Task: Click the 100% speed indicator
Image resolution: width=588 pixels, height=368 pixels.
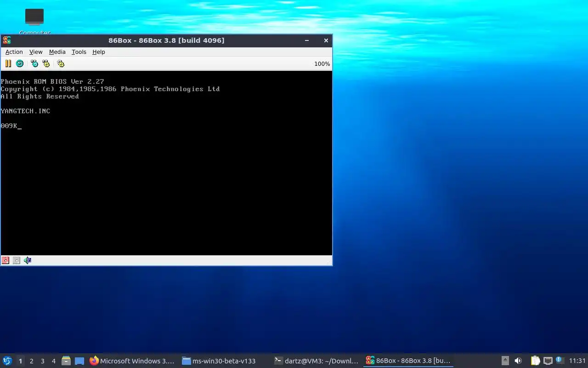Action: point(322,64)
